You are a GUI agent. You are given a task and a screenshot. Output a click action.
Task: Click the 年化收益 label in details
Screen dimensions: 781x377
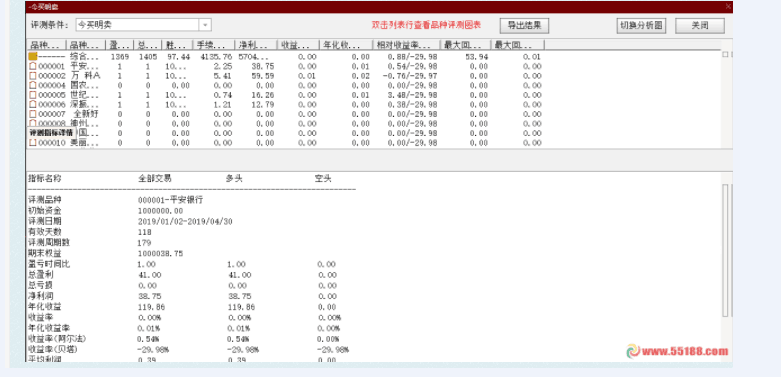[45, 307]
